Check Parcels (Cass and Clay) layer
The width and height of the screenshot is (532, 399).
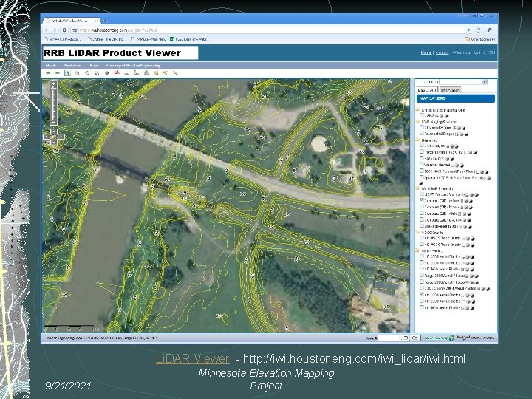click(422, 152)
